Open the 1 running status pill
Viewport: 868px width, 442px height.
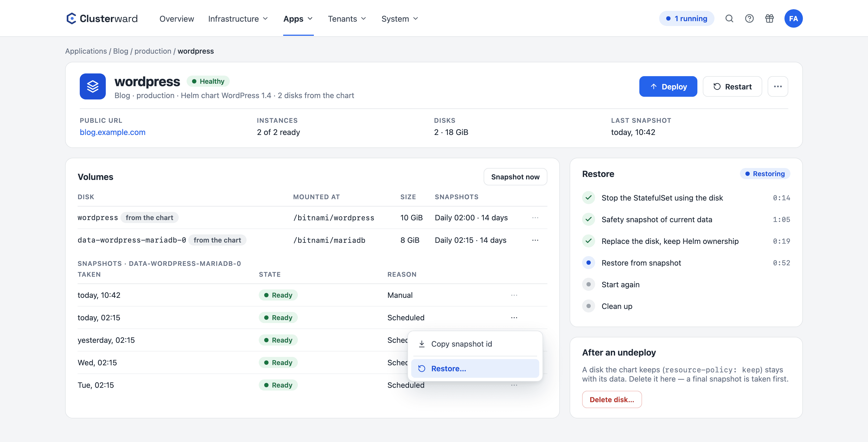[x=687, y=18]
